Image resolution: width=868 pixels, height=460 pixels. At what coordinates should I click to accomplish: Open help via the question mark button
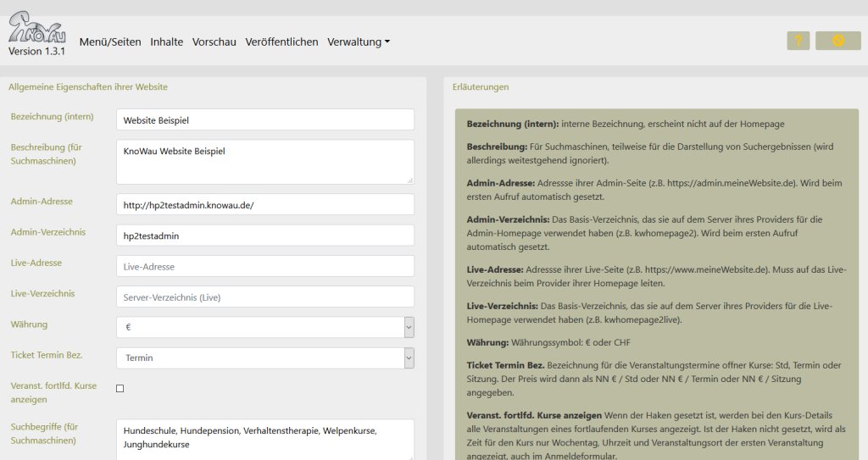798,41
